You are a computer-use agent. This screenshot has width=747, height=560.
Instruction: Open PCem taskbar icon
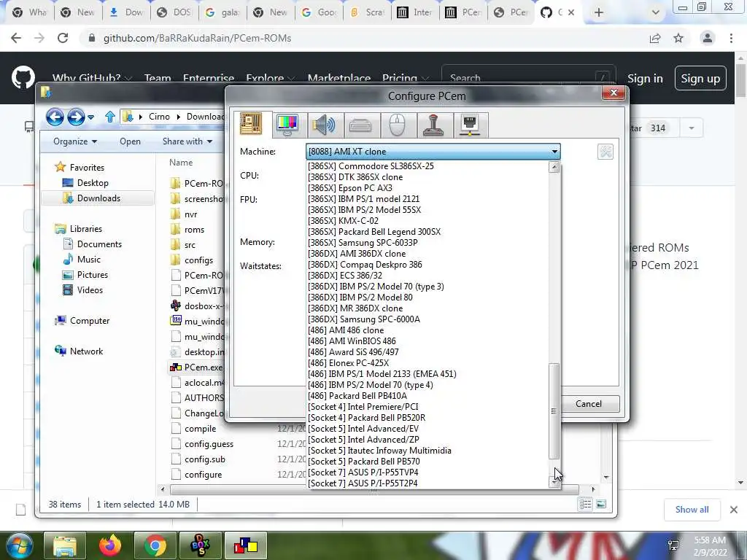245,545
